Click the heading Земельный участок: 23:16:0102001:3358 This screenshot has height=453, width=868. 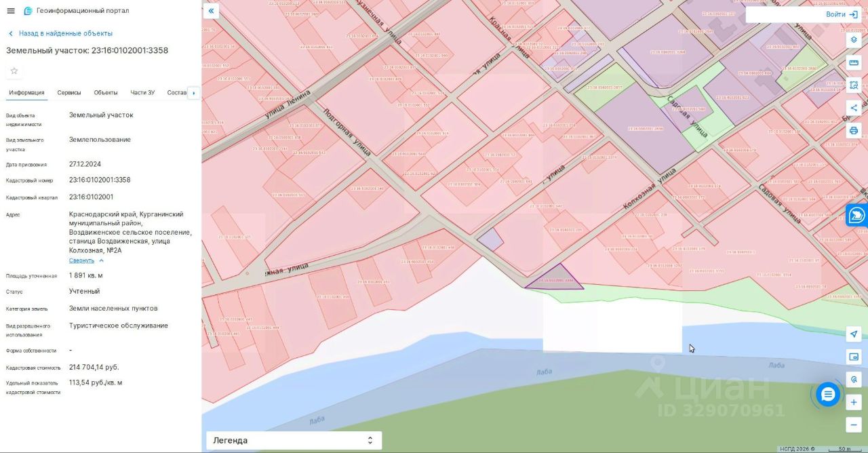(87, 51)
